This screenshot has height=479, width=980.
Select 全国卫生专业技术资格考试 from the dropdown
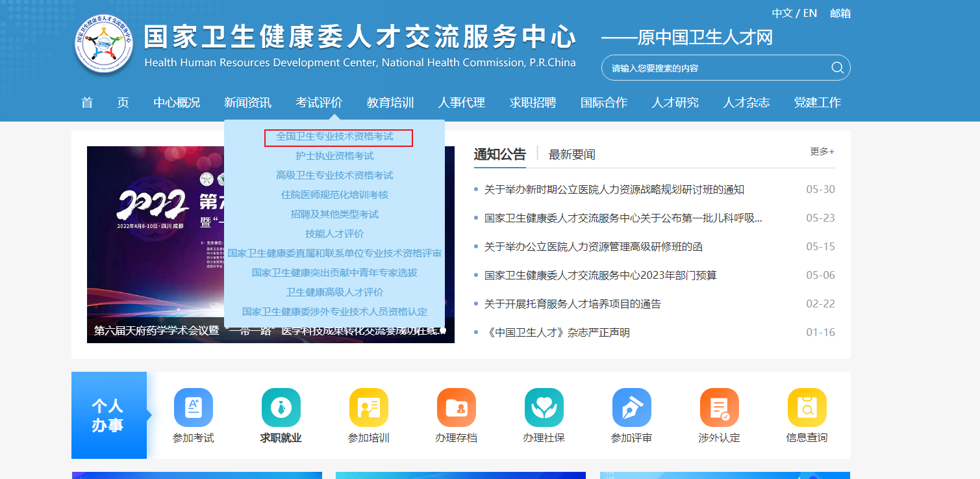[334, 136]
